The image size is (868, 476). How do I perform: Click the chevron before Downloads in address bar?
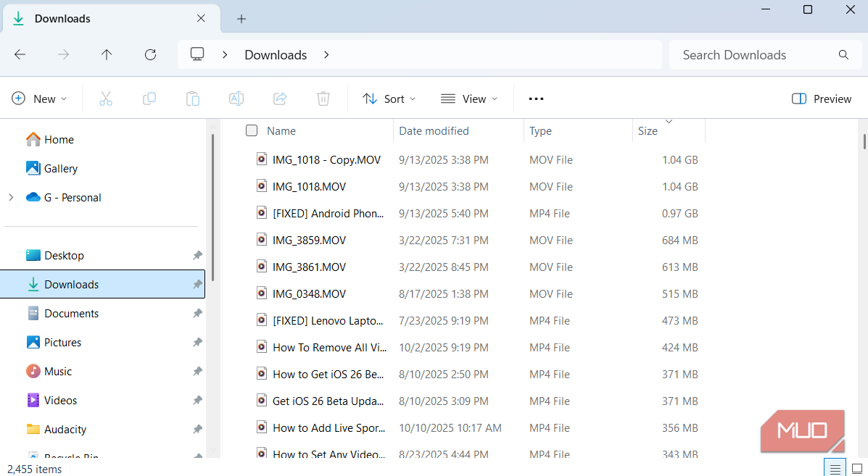[225, 55]
